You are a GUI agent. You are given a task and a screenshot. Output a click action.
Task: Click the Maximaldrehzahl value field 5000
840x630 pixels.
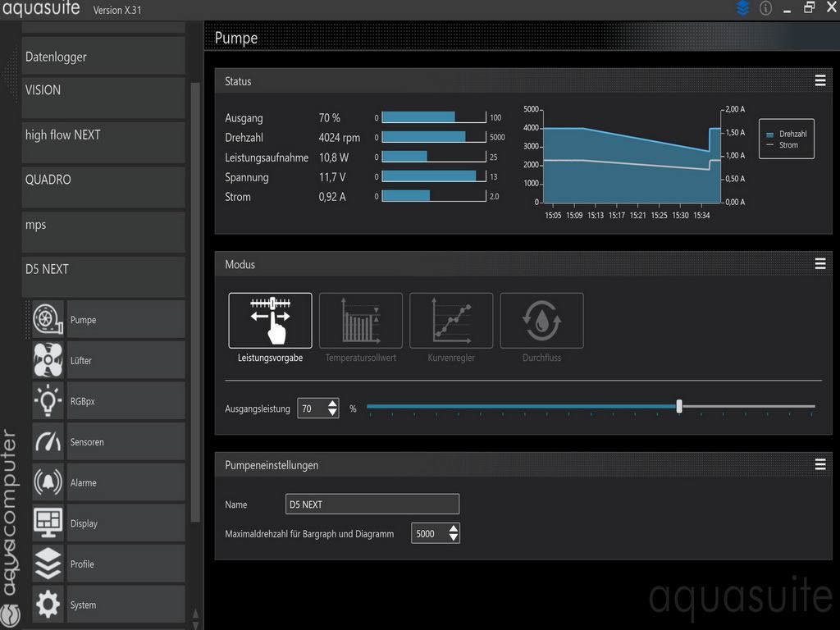[x=429, y=533]
